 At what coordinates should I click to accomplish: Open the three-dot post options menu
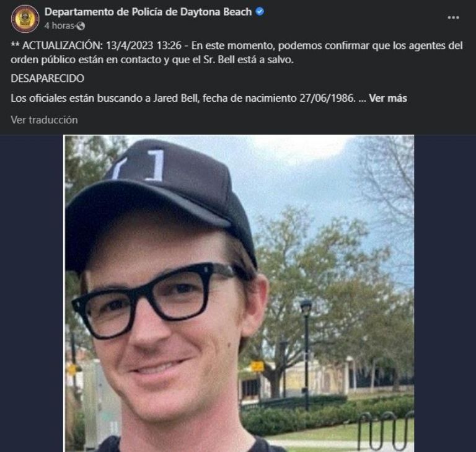pos(453,17)
